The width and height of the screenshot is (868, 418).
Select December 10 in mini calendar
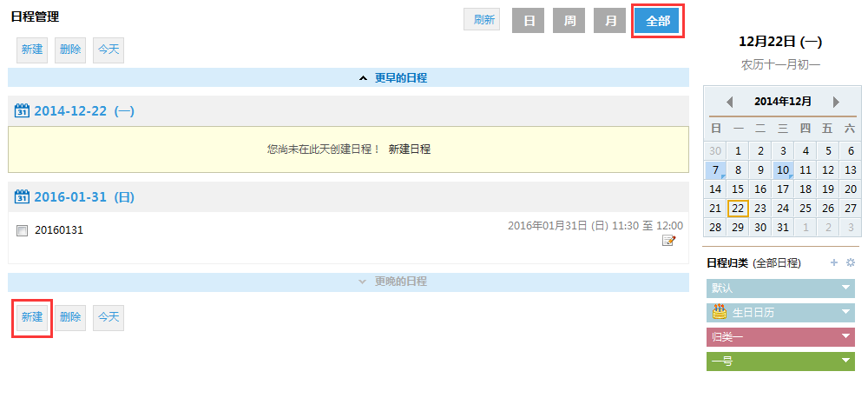coord(783,170)
